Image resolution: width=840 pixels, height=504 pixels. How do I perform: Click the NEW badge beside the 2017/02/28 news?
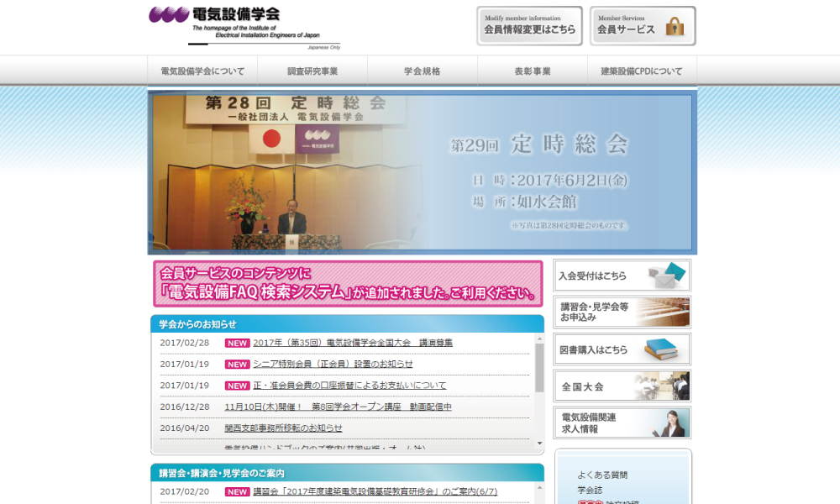coord(237,344)
